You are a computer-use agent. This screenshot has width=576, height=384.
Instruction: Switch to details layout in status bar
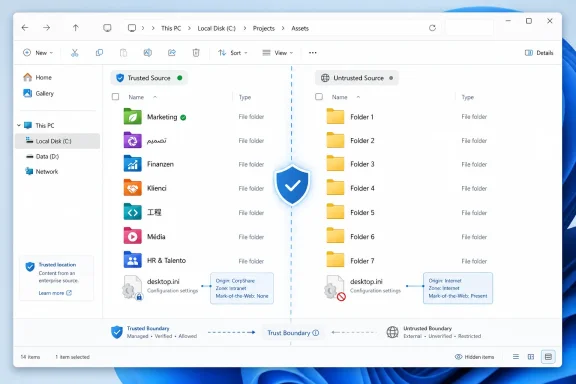point(548,357)
